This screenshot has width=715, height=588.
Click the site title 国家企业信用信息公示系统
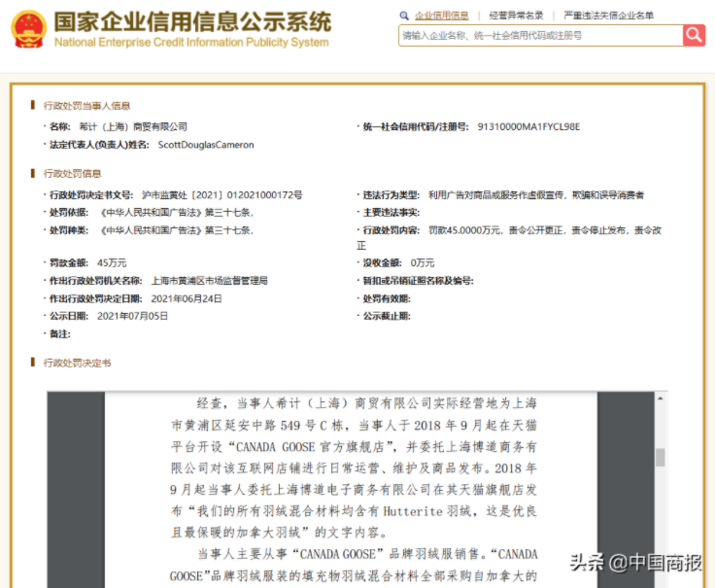pyautogui.click(x=192, y=22)
